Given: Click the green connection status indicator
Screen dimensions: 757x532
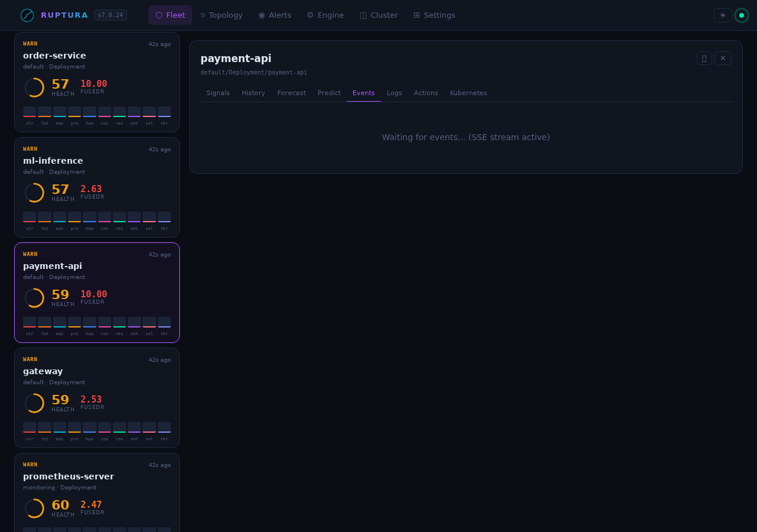Looking at the screenshot, I should point(742,15).
